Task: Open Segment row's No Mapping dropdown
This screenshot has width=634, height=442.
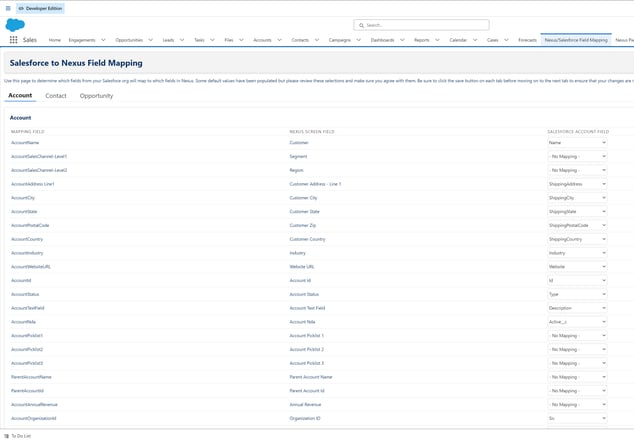Action: (577, 156)
